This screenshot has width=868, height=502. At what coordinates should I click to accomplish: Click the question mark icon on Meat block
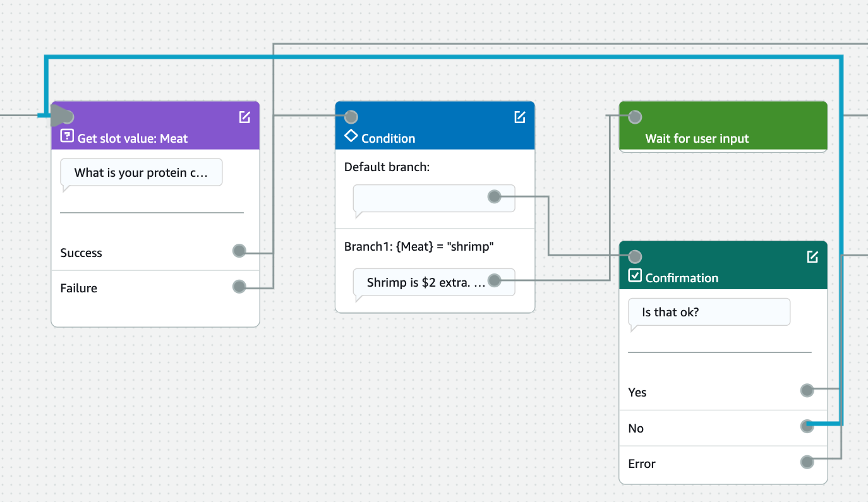click(67, 136)
